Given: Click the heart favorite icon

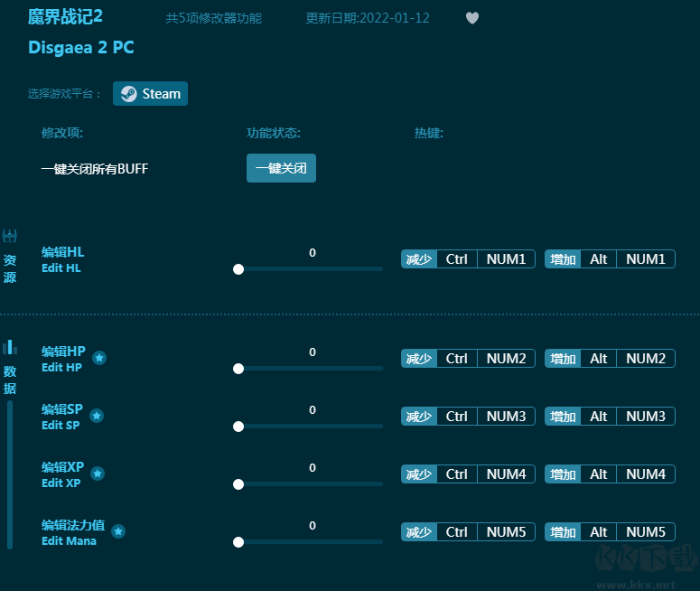Looking at the screenshot, I should (472, 18).
